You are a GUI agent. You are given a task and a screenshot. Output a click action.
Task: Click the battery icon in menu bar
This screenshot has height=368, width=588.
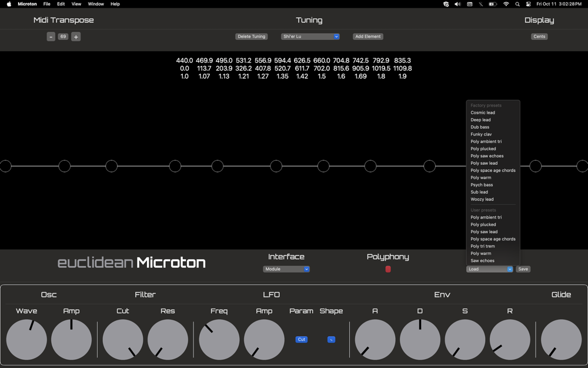pyautogui.click(x=492, y=4)
